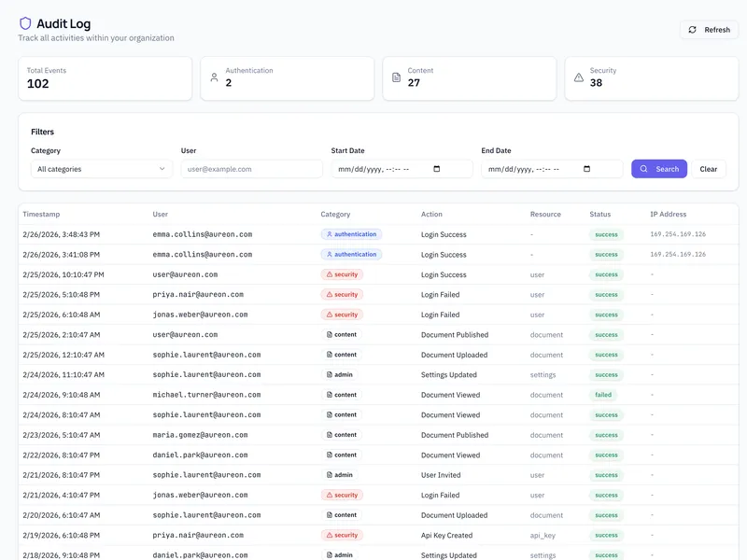
Task: Click Document Uploaded on 2/20/2026 row
Action: pyautogui.click(x=454, y=515)
